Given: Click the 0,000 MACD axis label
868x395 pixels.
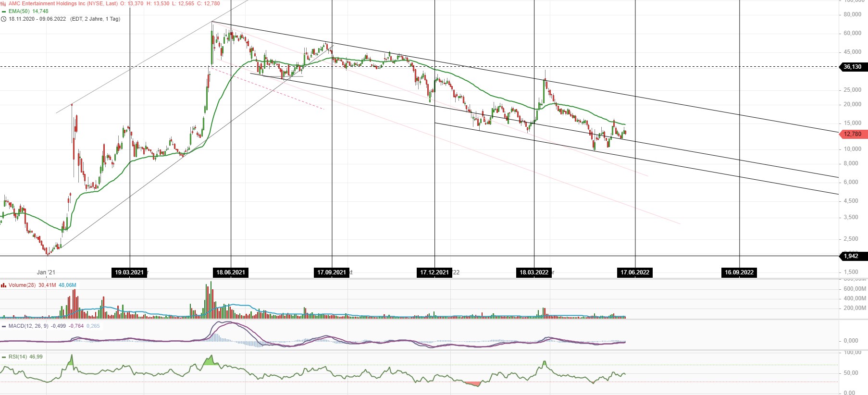Looking at the screenshot, I should tap(851, 341).
